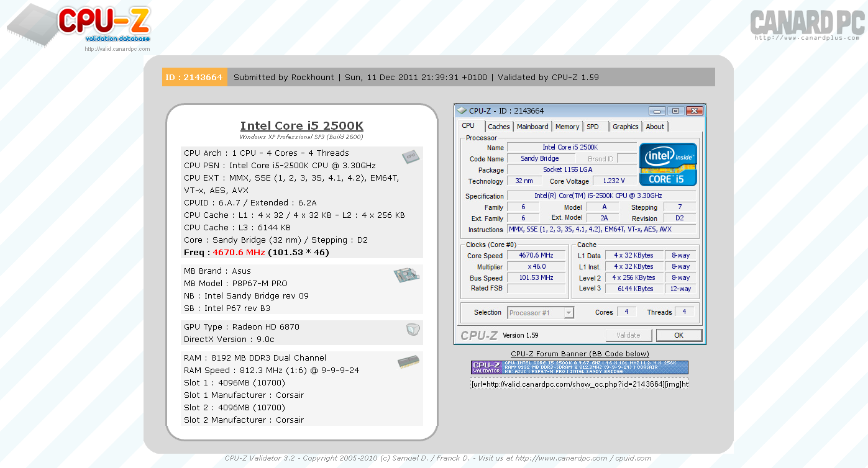This screenshot has height=468, width=868.
Task: Click the GPU icon beside Radeon HD 6870
Action: tap(413, 330)
